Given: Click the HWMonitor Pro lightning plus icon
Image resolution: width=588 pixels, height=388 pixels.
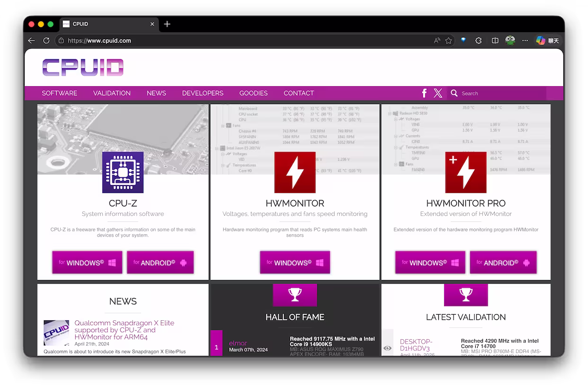Looking at the screenshot, I should coord(465,172).
